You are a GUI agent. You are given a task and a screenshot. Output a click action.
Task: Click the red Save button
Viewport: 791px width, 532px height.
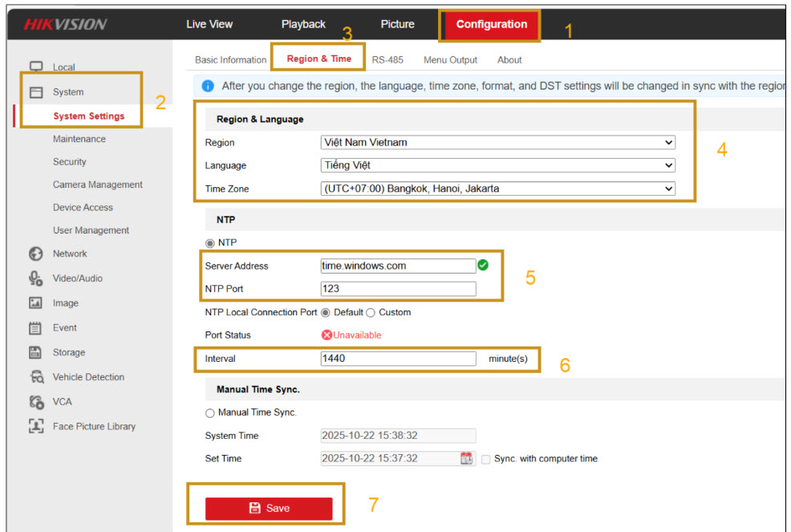point(269,508)
